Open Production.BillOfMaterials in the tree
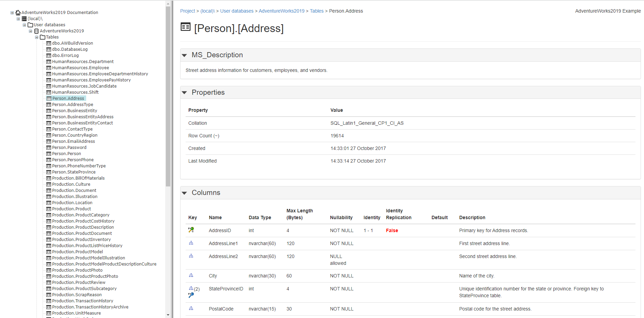The width and height of the screenshot is (644, 318). tap(78, 178)
